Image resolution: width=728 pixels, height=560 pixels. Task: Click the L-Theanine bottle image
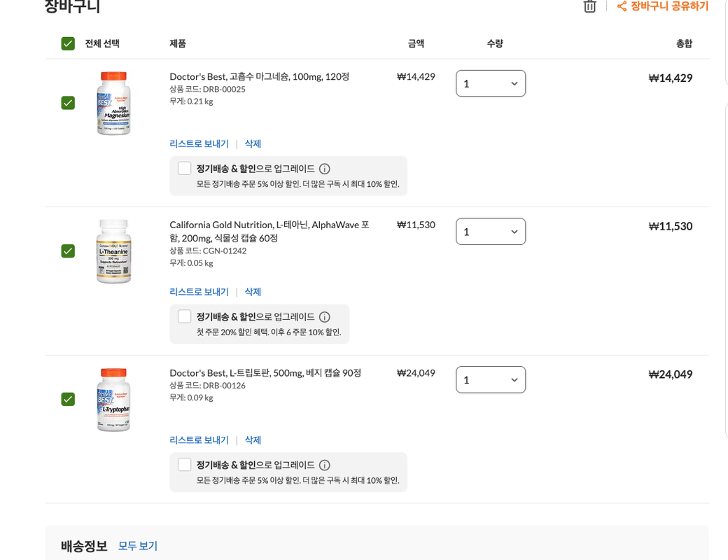pyautogui.click(x=113, y=251)
